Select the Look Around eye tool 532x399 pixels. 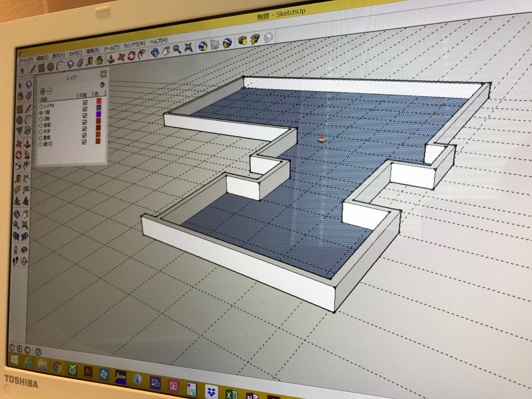[x=24, y=249]
